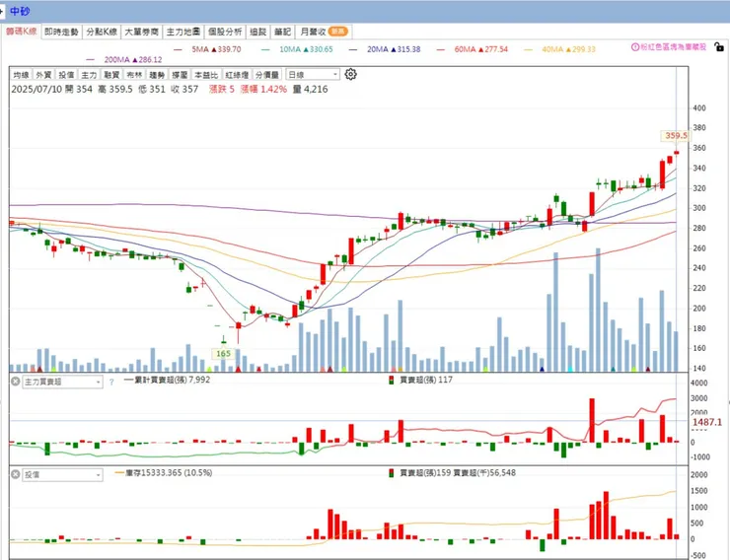Screen dimensions: 730x560
Task: Click the 庫存15333.365 (10.5%) legend
Action: [x=164, y=472]
